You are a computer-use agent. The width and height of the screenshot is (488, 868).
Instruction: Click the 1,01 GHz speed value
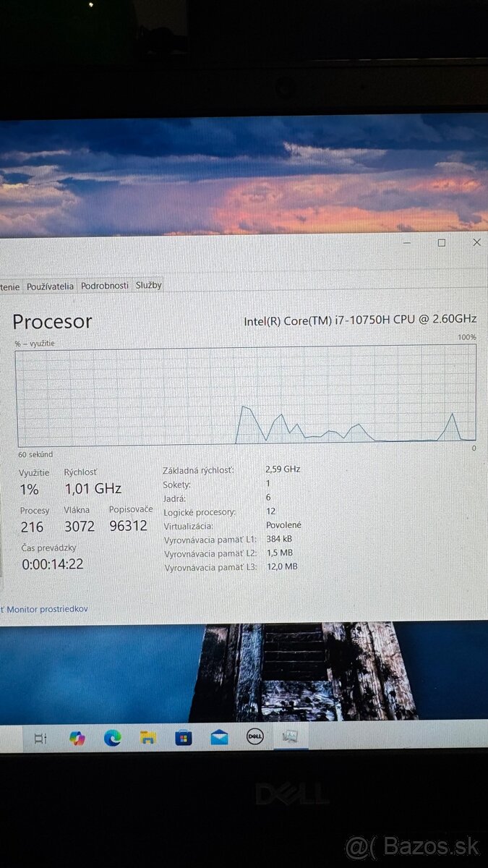pyautogui.click(x=93, y=489)
